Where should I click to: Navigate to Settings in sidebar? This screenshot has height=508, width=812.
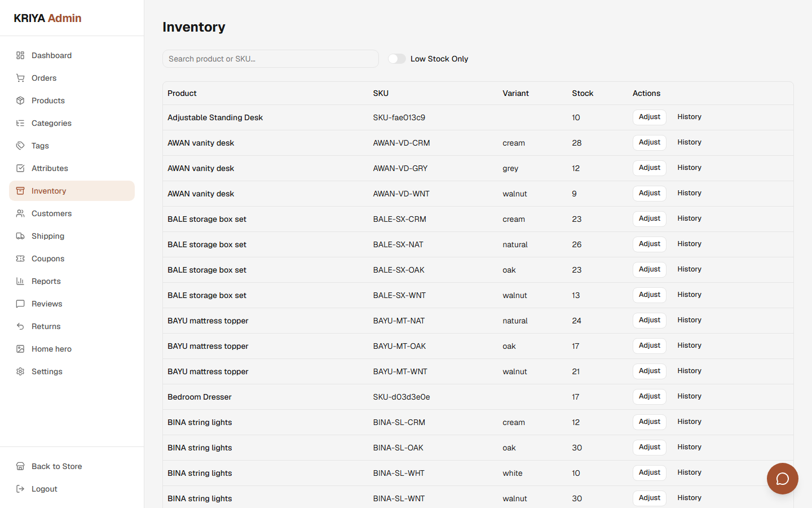point(72,371)
